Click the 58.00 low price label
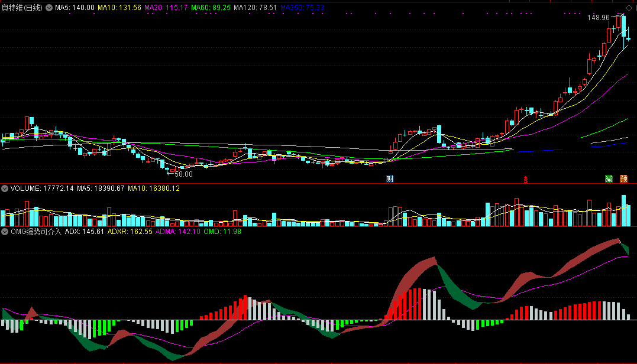The image size is (637, 364). 183,174
